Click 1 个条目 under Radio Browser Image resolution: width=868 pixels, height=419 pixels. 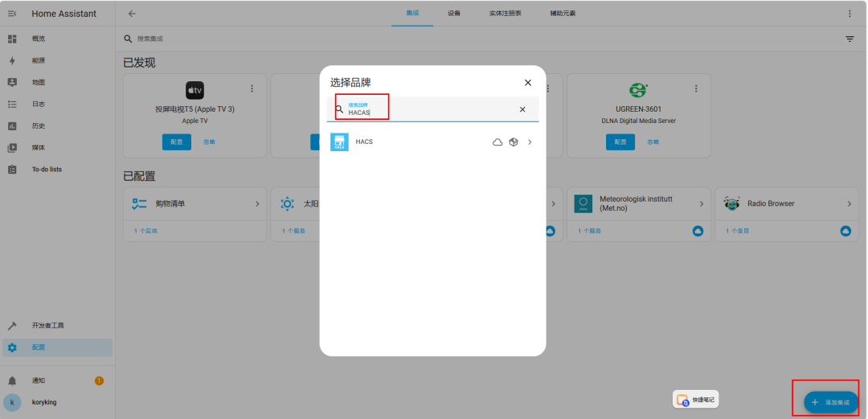pos(738,231)
